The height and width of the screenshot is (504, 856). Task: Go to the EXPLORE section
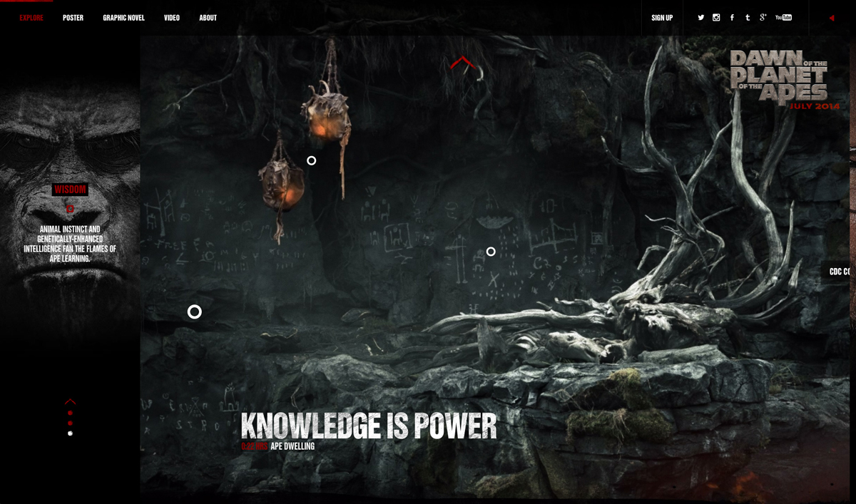click(x=31, y=18)
